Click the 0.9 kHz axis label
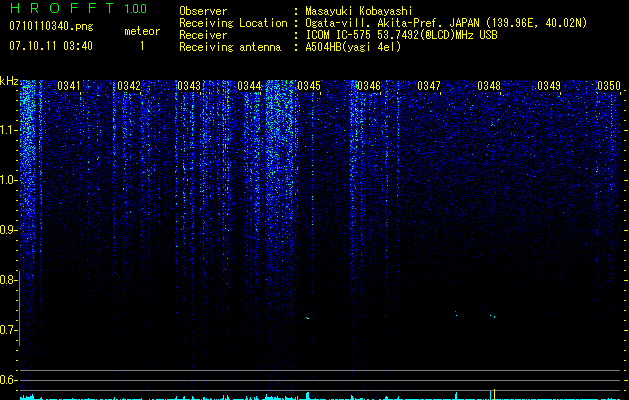This screenshot has width=629, height=400. point(8,230)
